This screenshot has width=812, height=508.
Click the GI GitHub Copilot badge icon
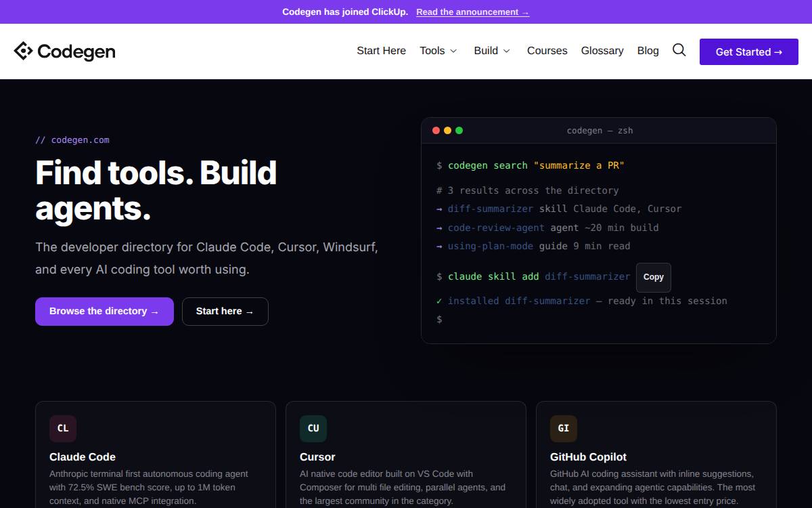click(564, 428)
